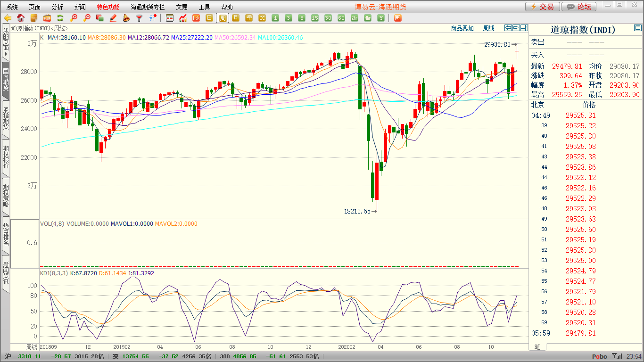644x362 pixels.
Task: Click the 交易 trade button at top right
Action: click(x=543, y=7)
